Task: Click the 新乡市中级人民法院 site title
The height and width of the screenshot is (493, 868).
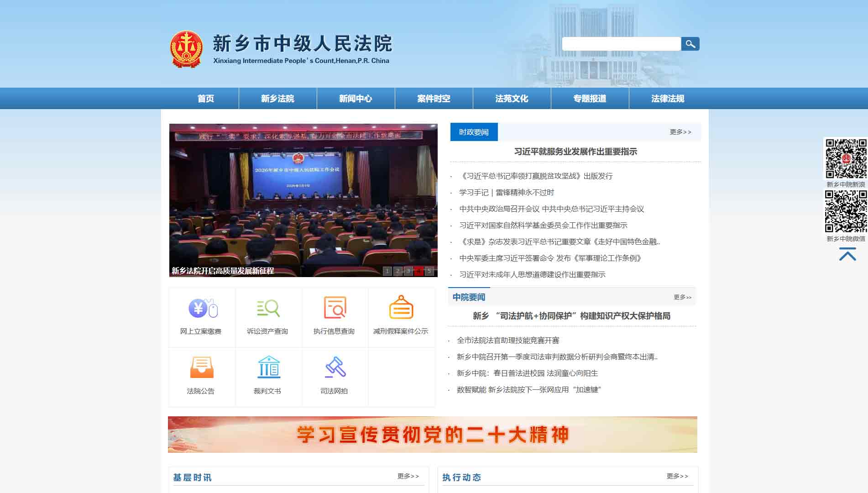Action: click(303, 43)
